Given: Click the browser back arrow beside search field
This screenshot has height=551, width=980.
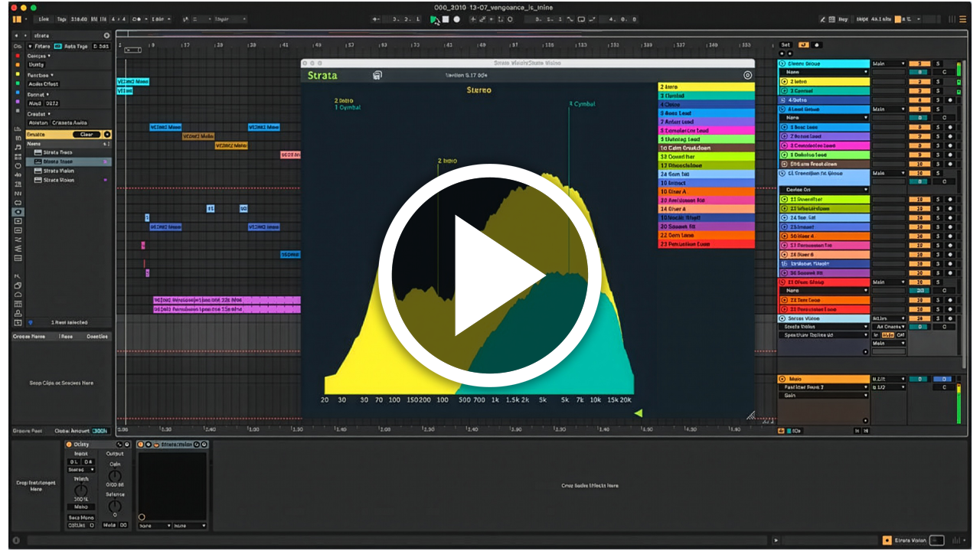Looking at the screenshot, I should (17, 35).
